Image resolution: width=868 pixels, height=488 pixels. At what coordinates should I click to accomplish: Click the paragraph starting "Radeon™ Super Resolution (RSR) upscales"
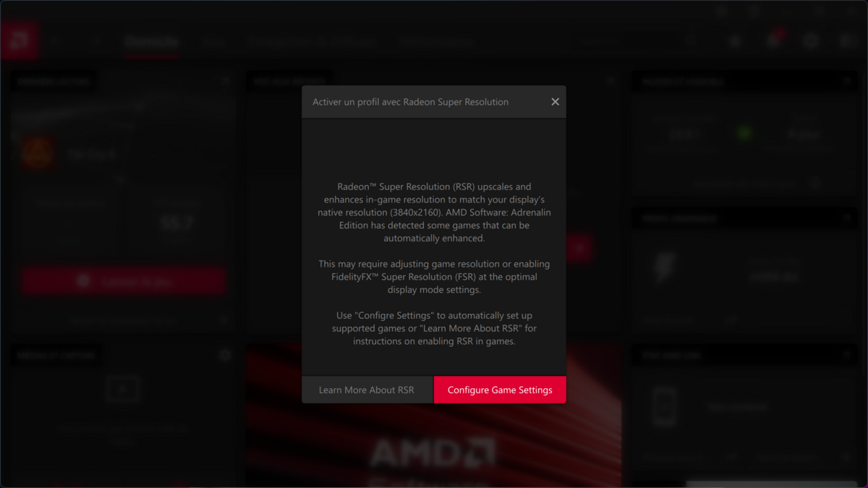[434, 213]
